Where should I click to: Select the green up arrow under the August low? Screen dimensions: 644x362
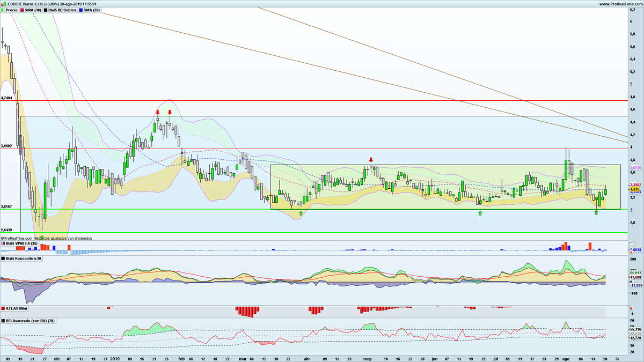[x=596, y=213]
